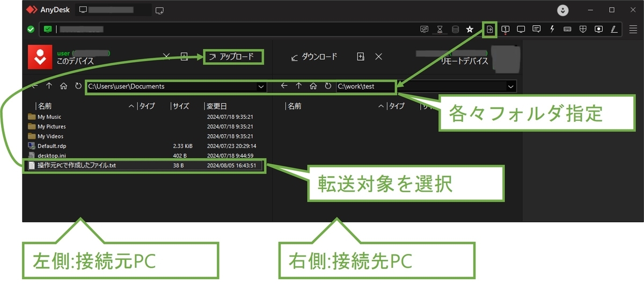Open the shield permissions icon
Image resolution: width=644 pixels, height=284 pixels.
click(x=583, y=29)
